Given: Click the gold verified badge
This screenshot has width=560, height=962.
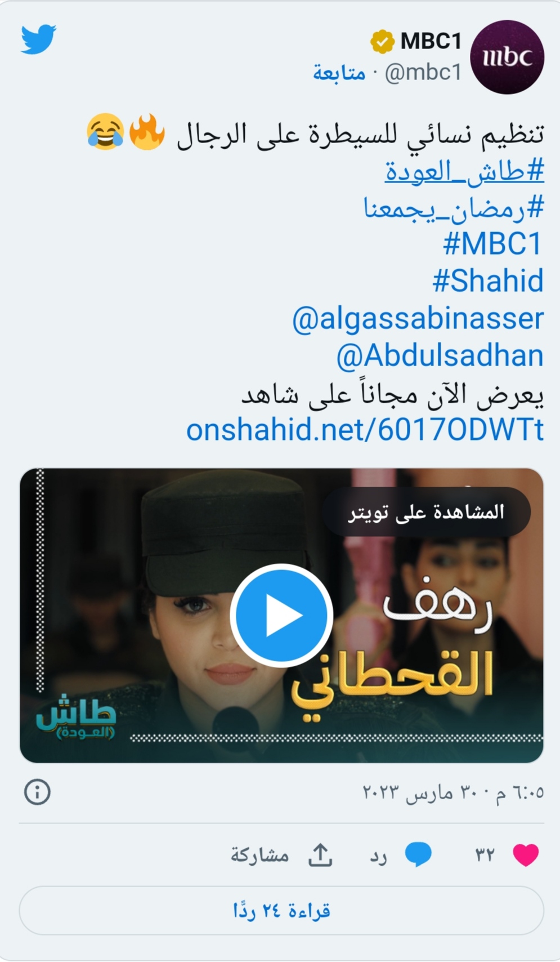Looking at the screenshot, I should click(x=382, y=42).
